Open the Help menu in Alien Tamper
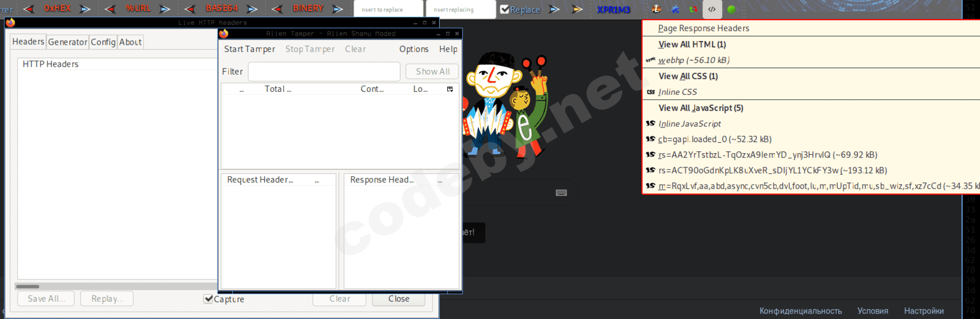This screenshot has height=319, width=980. tap(448, 49)
